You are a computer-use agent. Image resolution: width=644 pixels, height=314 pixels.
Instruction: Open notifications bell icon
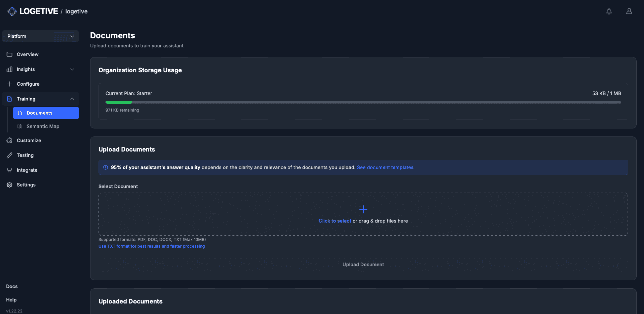(609, 11)
